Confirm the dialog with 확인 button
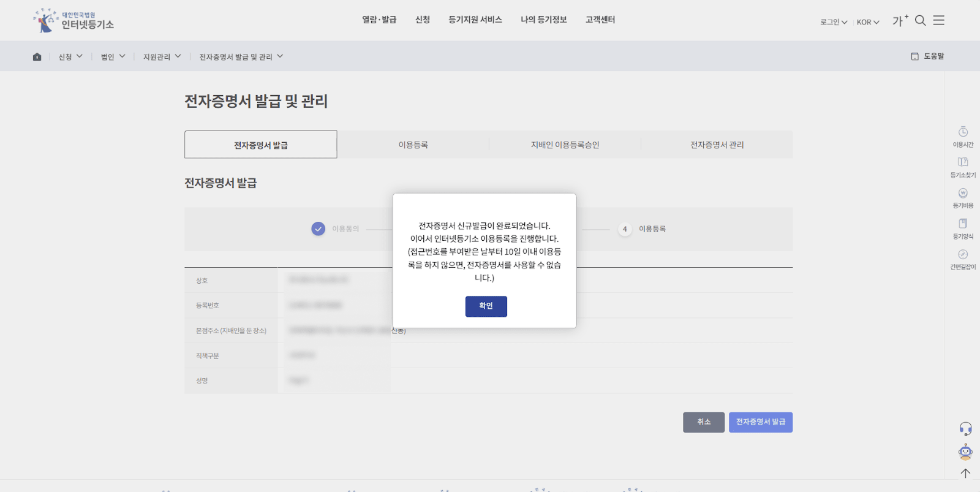 click(x=486, y=306)
